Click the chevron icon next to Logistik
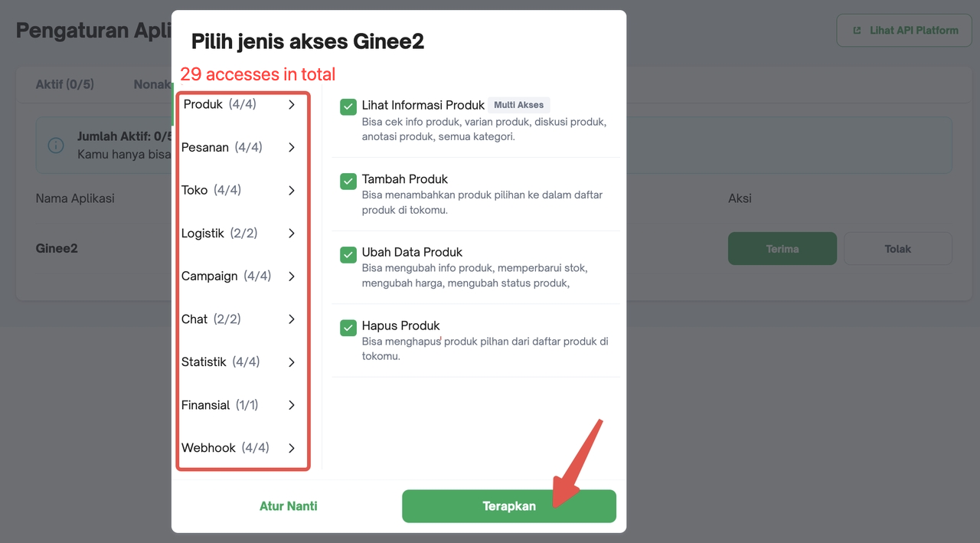Image resolution: width=980 pixels, height=543 pixels. [x=292, y=233]
